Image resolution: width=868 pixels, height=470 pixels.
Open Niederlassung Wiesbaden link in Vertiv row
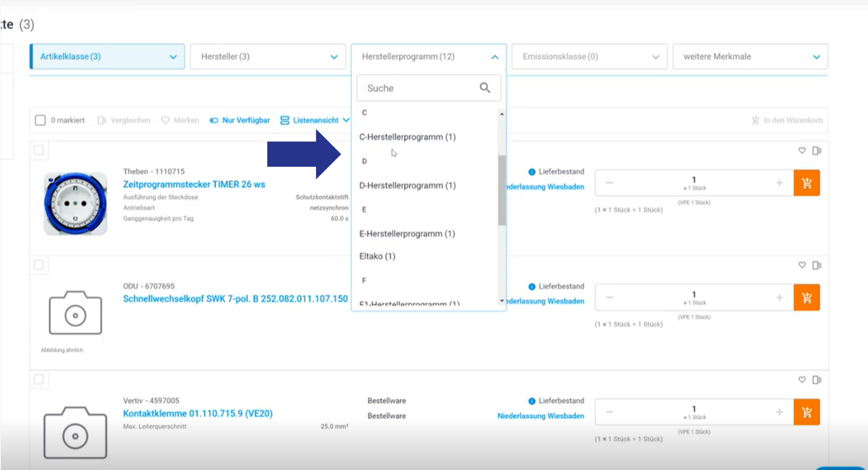point(541,416)
